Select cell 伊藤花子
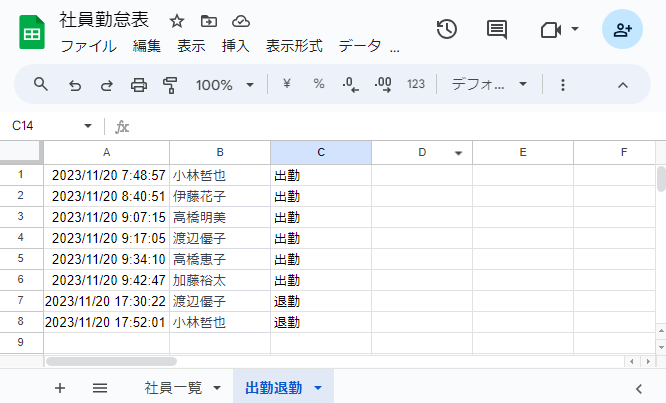666x403 pixels. tap(220, 196)
